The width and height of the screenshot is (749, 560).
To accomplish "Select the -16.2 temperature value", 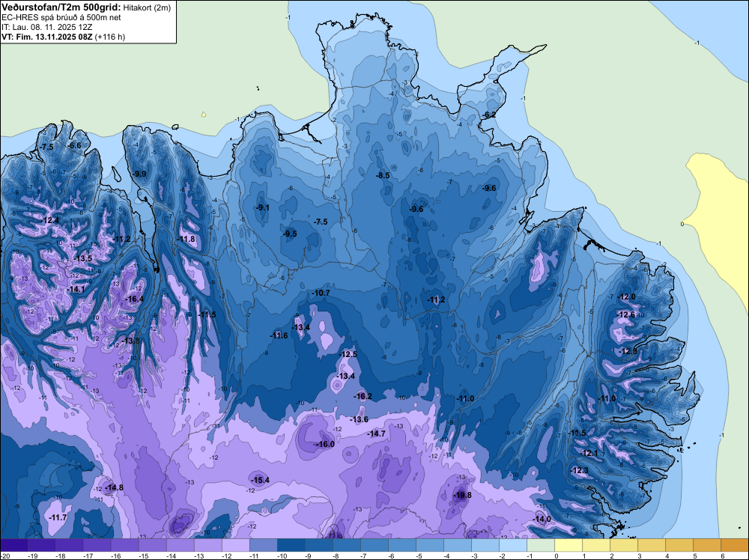I will tap(363, 396).
